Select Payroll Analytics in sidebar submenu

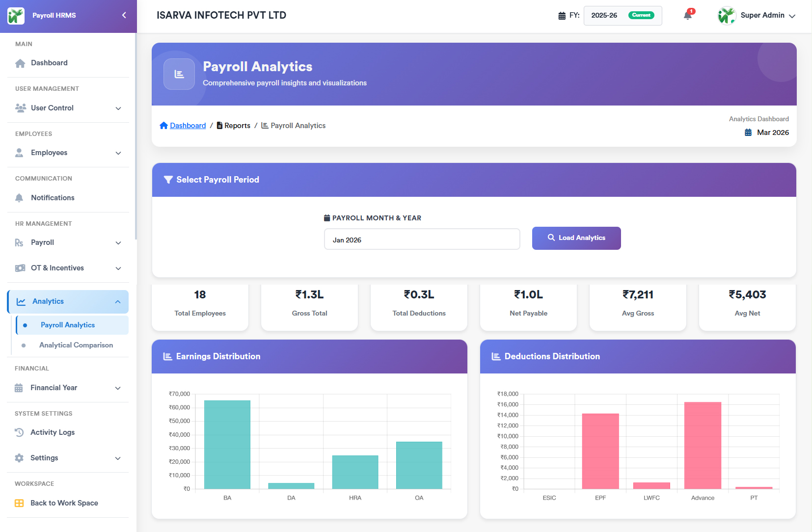(68, 325)
